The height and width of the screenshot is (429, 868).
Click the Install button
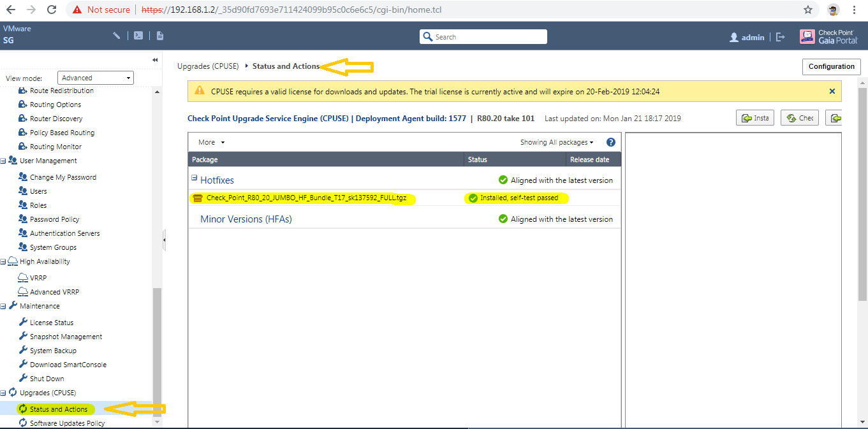[754, 118]
